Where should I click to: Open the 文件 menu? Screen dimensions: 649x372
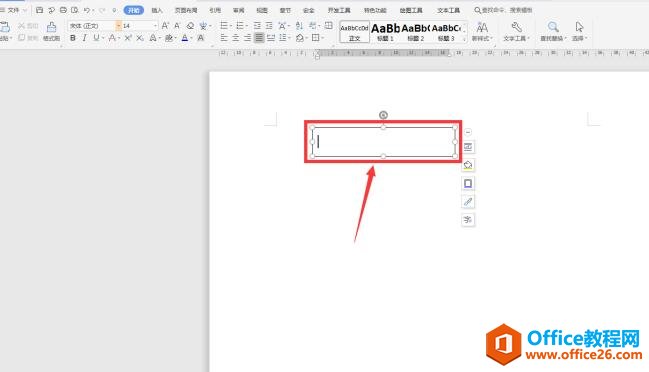(x=14, y=10)
